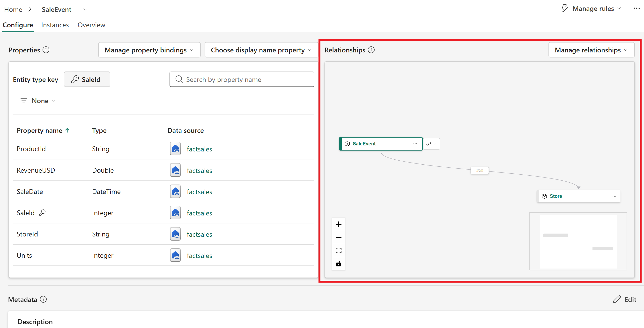Select the Units property name
Image resolution: width=644 pixels, height=328 pixels.
(24, 255)
